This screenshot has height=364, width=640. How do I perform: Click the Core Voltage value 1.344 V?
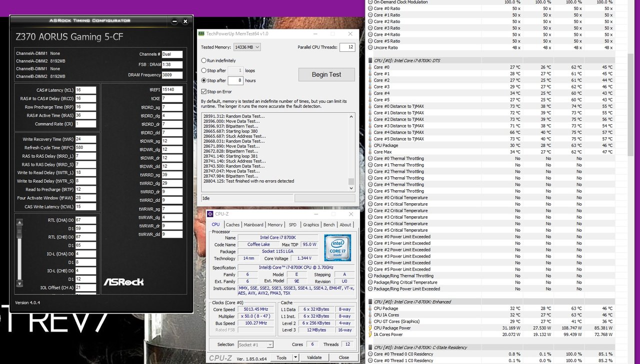(303, 259)
